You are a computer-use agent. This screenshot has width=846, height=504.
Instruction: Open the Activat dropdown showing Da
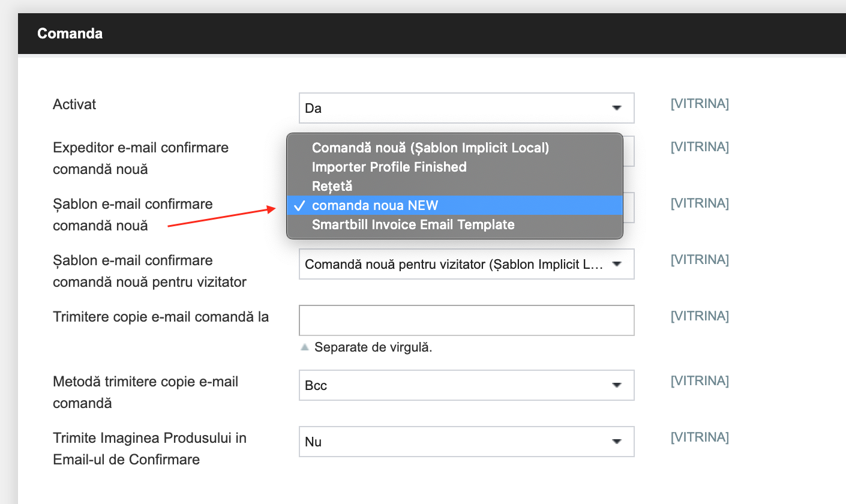tap(466, 108)
